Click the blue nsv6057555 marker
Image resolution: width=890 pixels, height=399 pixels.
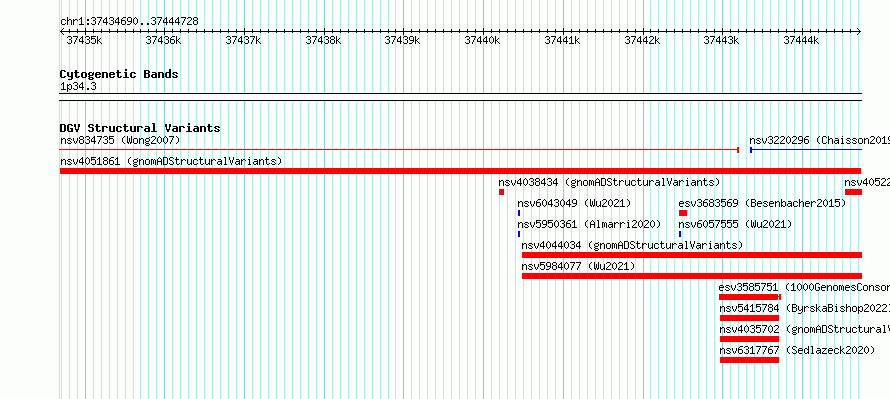coord(680,234)
